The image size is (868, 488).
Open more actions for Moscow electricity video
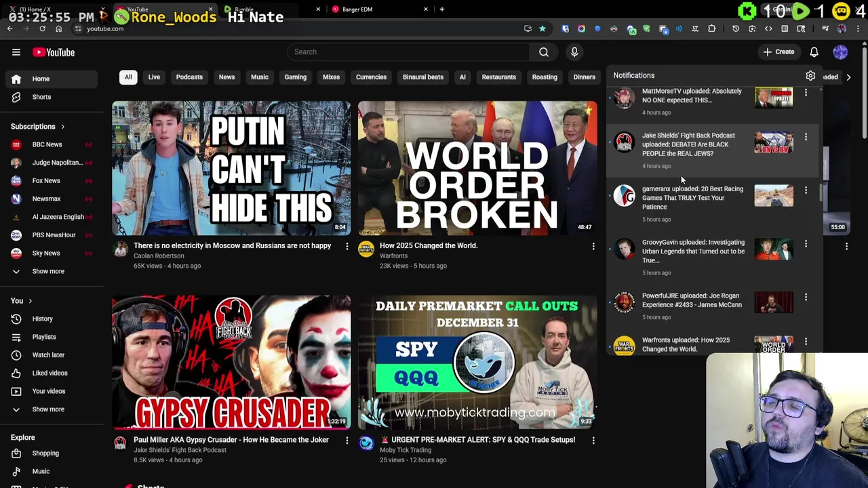coord(347,247)
